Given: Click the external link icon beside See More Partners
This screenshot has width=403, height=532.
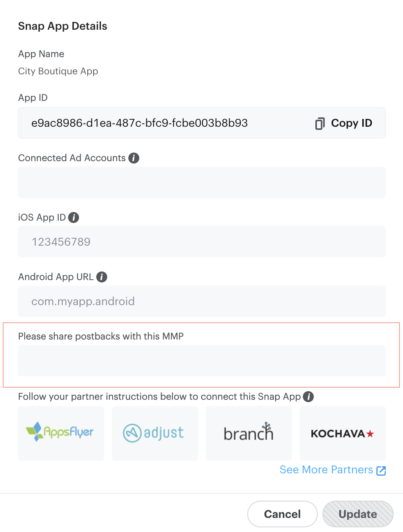Looking at the screenshot, I should [x=381, y=471].
